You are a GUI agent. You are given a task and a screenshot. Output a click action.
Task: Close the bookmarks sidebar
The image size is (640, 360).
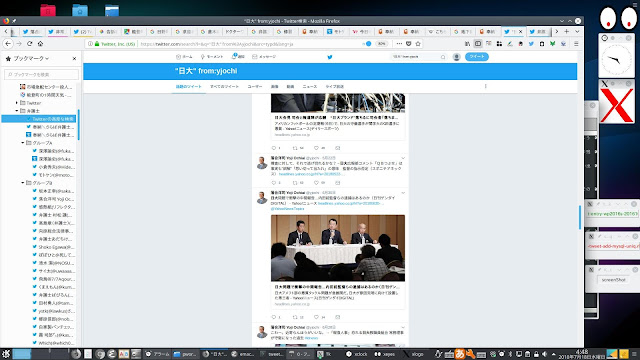coord(74,58)
